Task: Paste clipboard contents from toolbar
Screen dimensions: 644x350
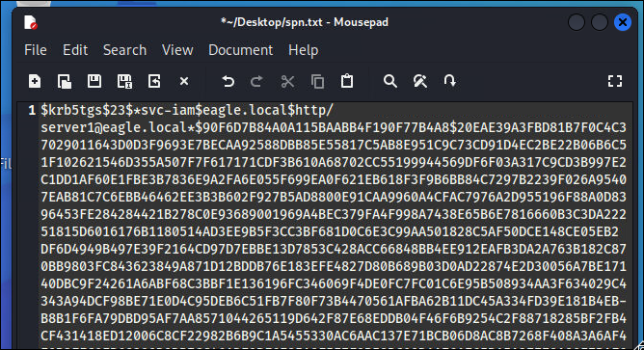Action: click(347, 81)
